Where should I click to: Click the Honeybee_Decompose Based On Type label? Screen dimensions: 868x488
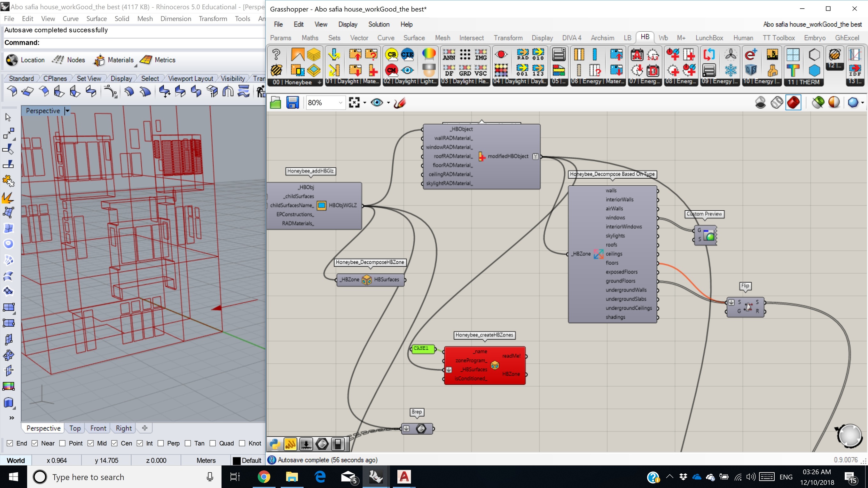[612, 174]
